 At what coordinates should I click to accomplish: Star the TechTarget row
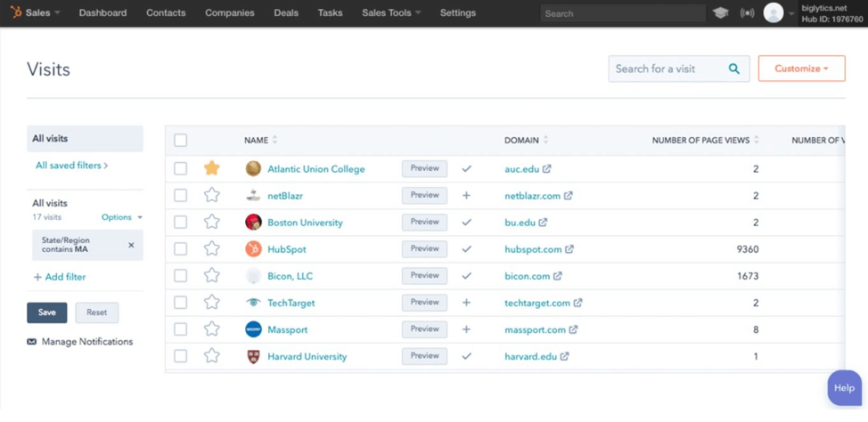coord(211,303)
